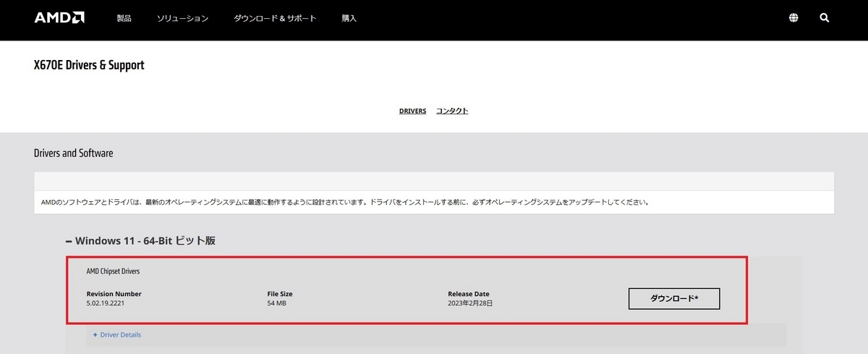This screenshot has width=868, height=354.
Task: Click the X670E Drivers & Support heading
Action: click(x=89, y=65)
